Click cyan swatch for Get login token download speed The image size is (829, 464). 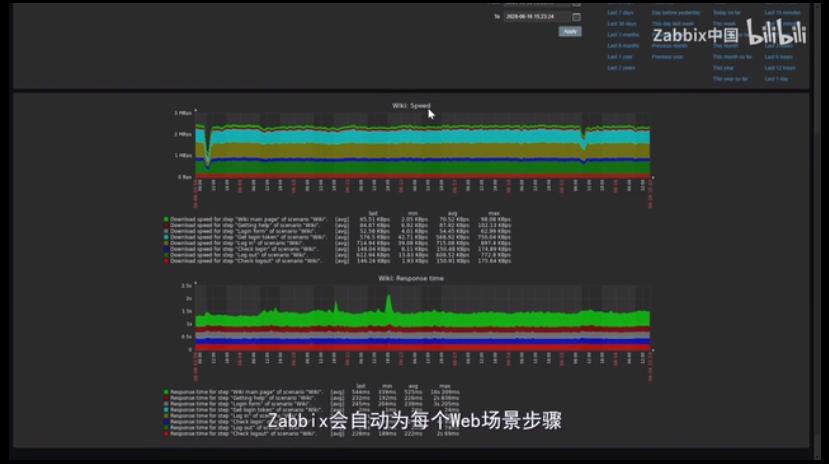click(166, 237)
